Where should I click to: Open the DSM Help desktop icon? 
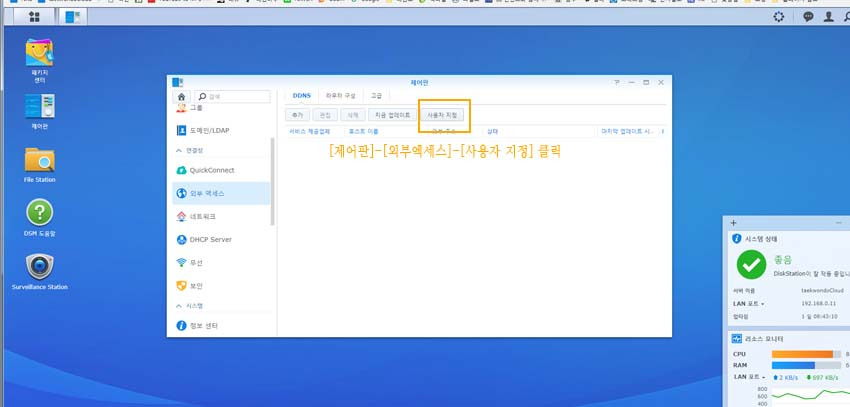click(40, 212)
